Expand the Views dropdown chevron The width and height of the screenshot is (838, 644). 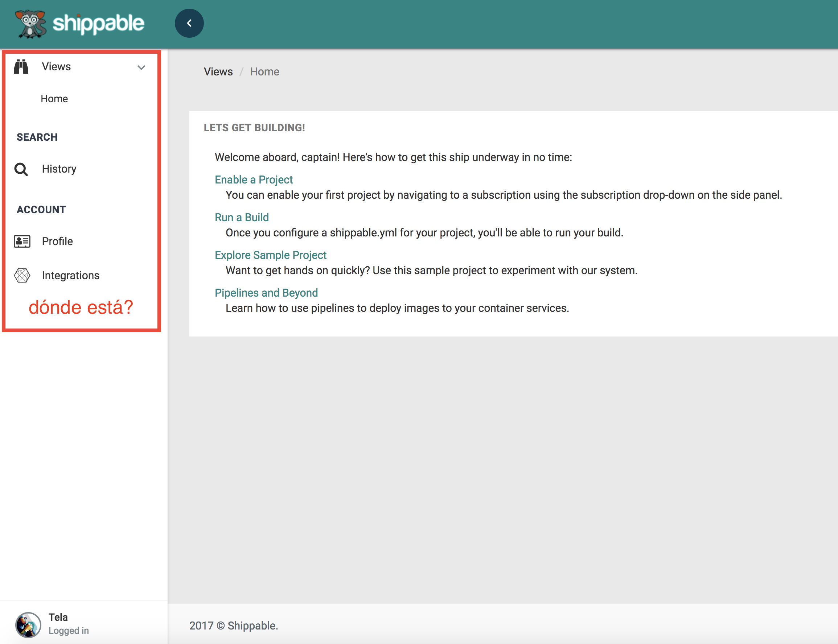point(141,67)
